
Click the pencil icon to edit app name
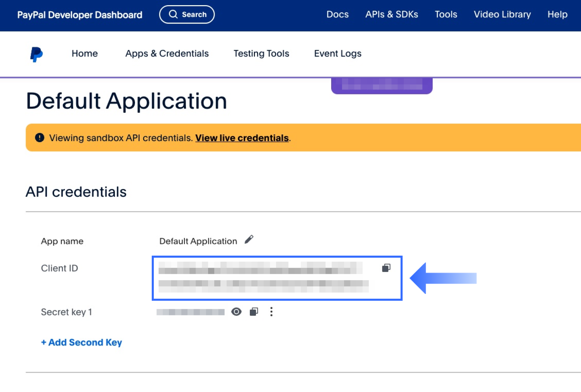click(x=249, y=240)
